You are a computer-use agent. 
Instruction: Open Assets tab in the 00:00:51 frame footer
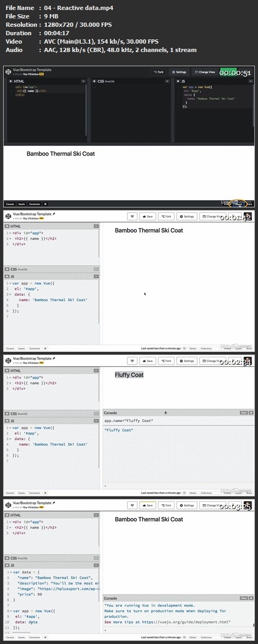(x=21, y=204)
